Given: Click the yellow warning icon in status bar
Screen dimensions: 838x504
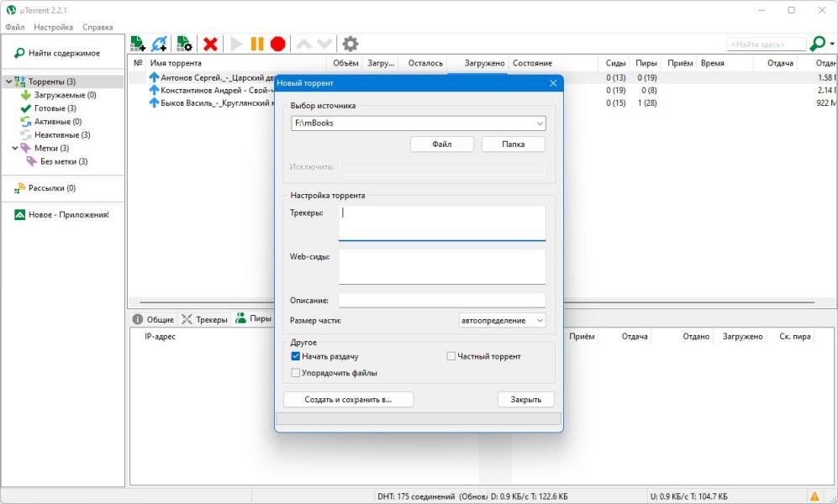Looking at the screenshot, I should pos(814,496).
